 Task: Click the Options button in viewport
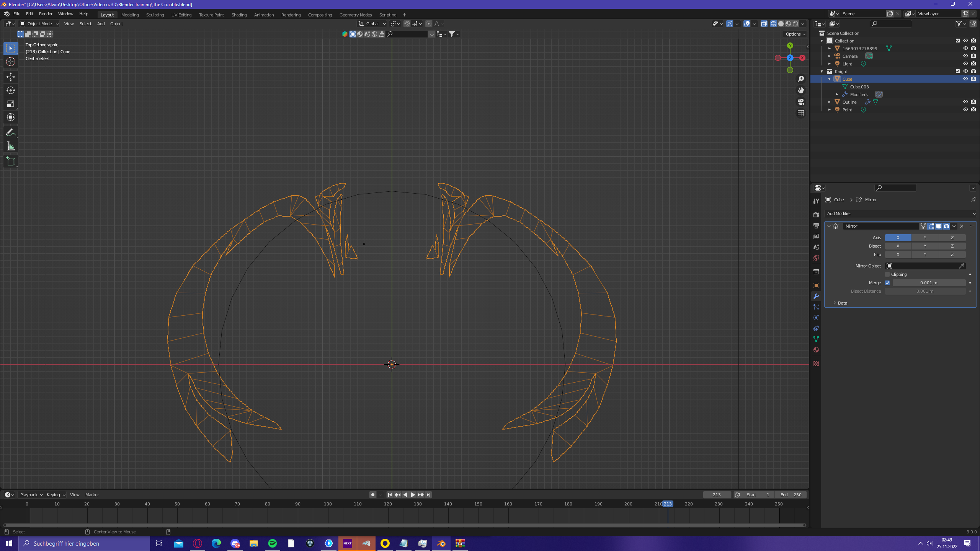pyautogui.click(x=795, y=34)
